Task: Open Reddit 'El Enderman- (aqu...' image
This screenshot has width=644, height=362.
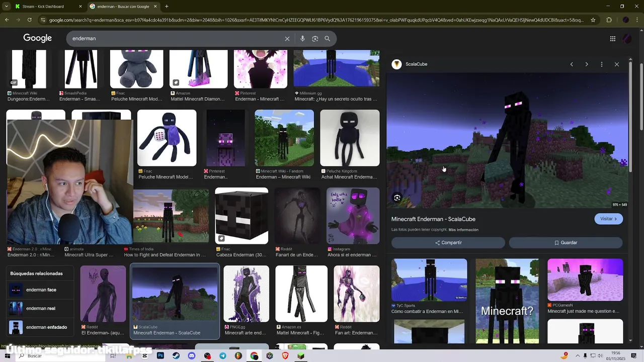Action: (x=103, y=294)
